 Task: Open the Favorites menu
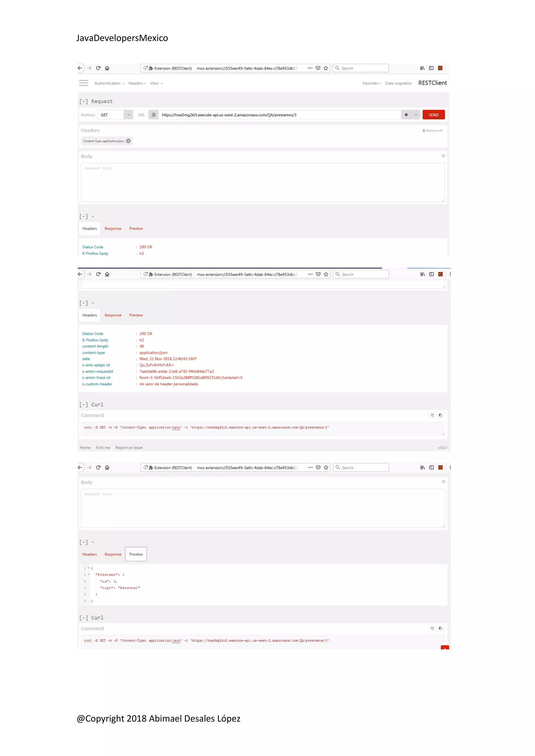[371, 83]
